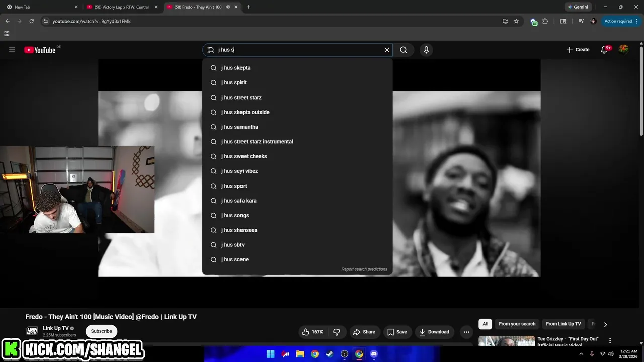Open Chrome 'Action required' menu
The image size is (644, 362).
click(x=621, y=21)
